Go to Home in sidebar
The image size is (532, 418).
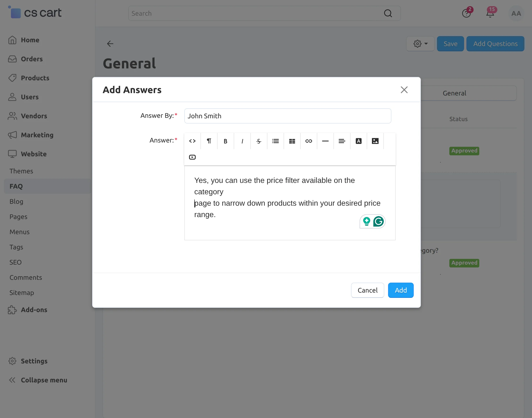tap(24, 40)
